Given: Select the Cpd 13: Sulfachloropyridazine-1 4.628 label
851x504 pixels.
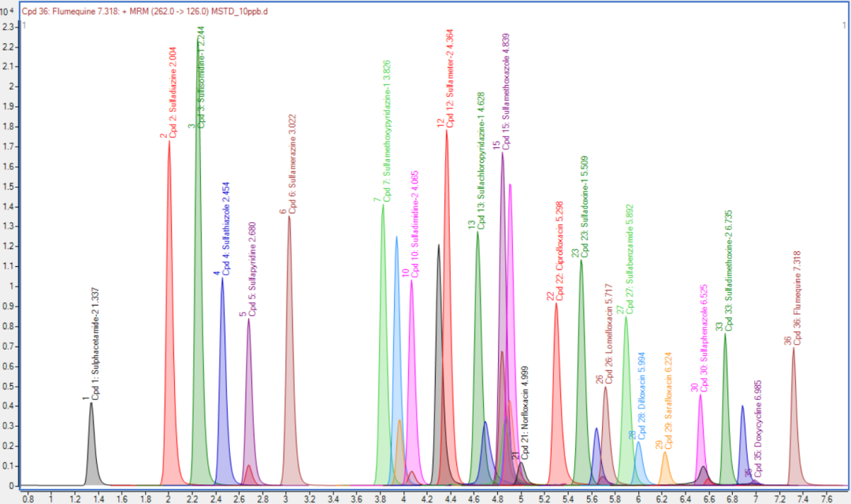Looking at the screenshot, I should click(481, 161).
